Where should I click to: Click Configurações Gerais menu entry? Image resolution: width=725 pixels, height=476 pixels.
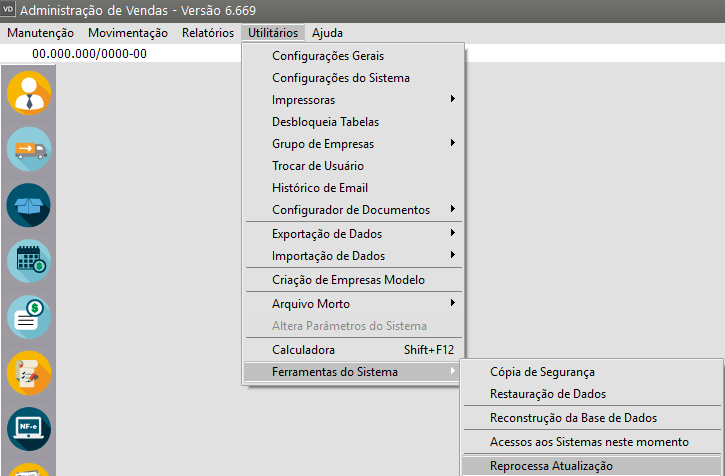click(x=328, y=56)
